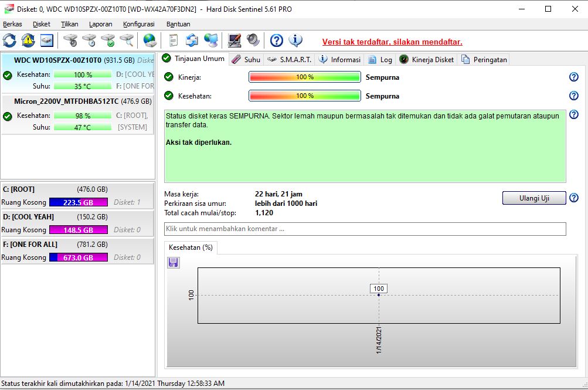Viewport: 588px width, 390px height.
Task: Open the Konfigurasi menu
Action: coord(139,24)
